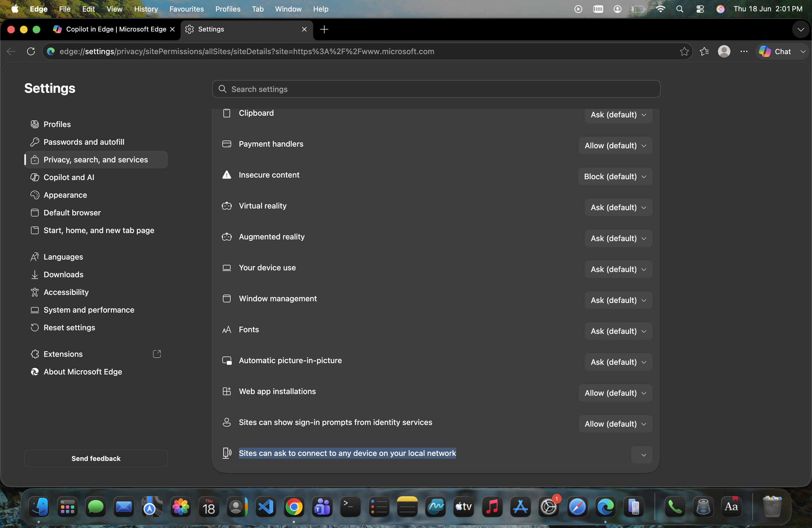Open About Microsoft Edge
This screenshot has height=528, width=812.
(96, 372)
